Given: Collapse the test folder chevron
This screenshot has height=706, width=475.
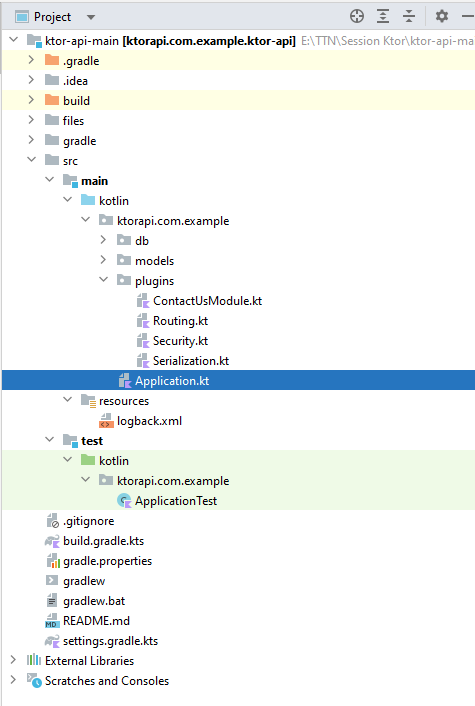Looking at the screenshot, I should [x=50, y=439].
